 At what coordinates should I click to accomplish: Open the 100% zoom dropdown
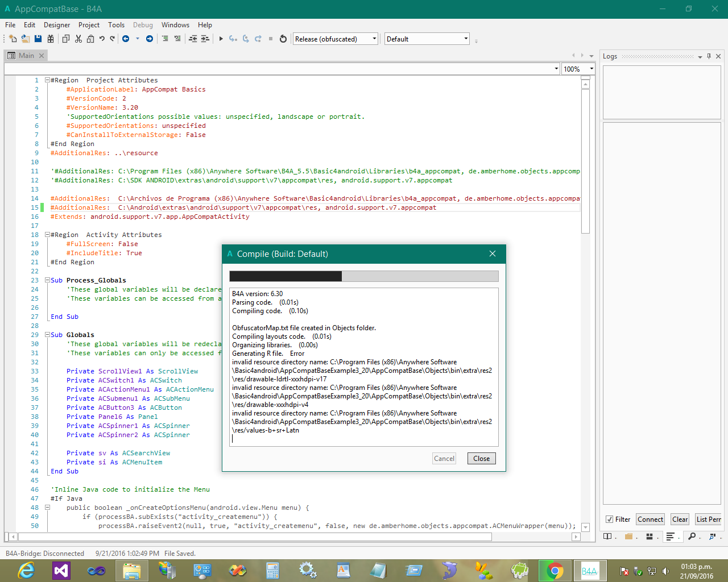(x=578, y=69)
